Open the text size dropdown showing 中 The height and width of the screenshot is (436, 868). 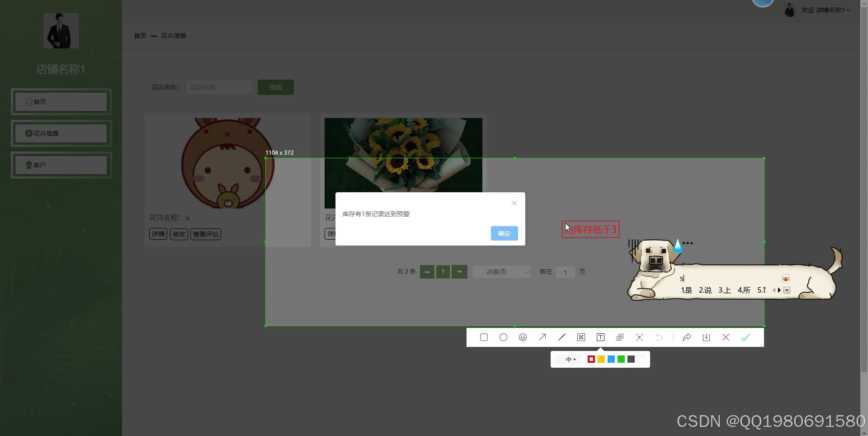click(x=570, y=359)
